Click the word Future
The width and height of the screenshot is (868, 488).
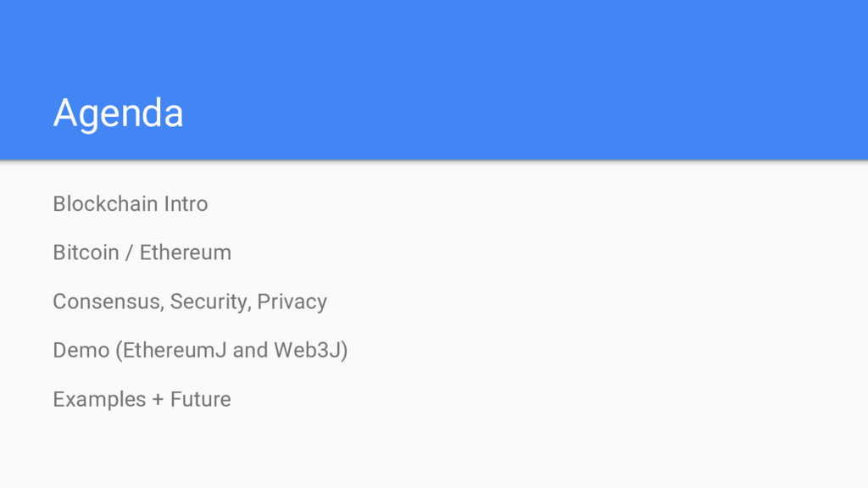click(200, 399)
